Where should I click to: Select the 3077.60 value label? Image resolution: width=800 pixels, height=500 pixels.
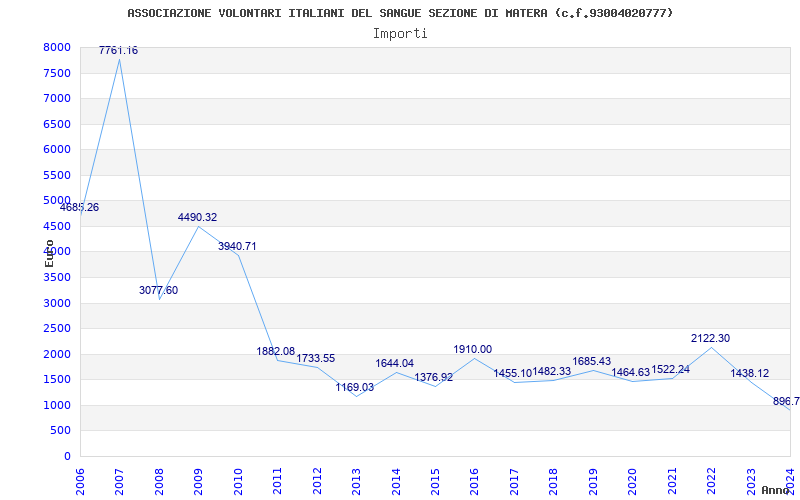point(158,290)
